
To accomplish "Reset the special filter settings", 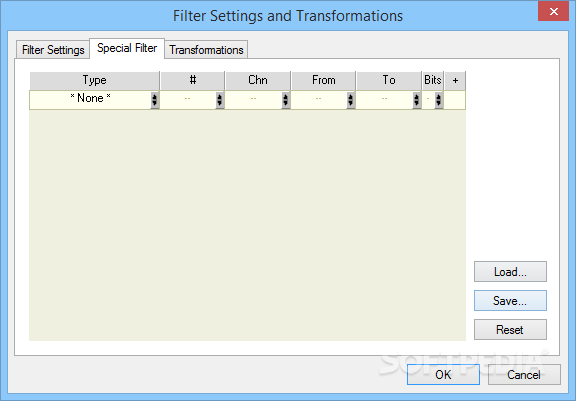I will 510,330.
